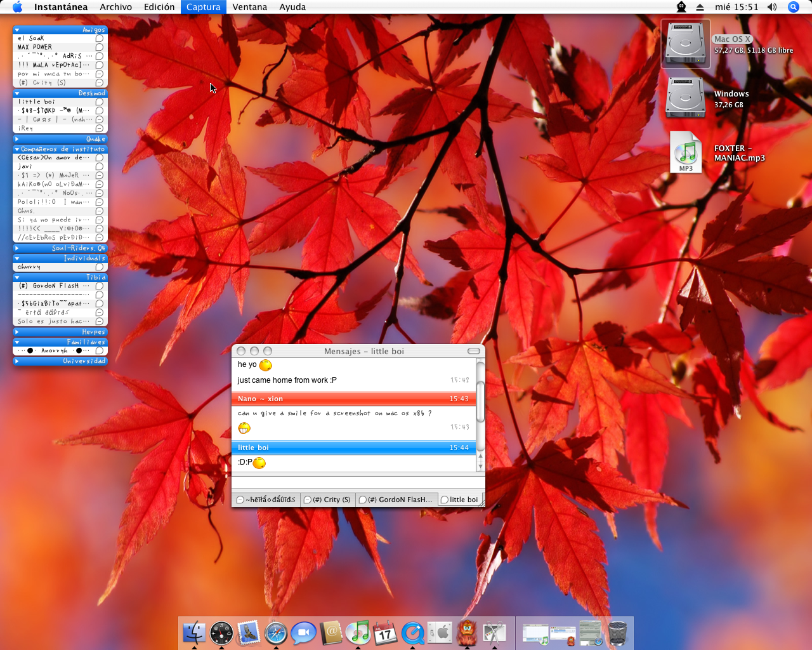The image size is (812, 650).
Task: Switch to the ~hēîtå◊dåûïd≤ chat tab
Action: pos(266,500)
